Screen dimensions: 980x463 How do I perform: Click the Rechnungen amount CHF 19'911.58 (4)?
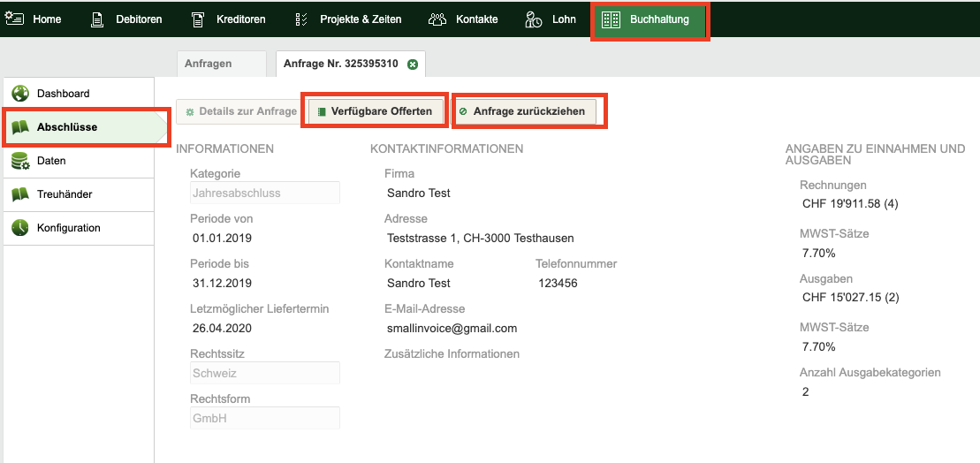click(x=850, y=203)
